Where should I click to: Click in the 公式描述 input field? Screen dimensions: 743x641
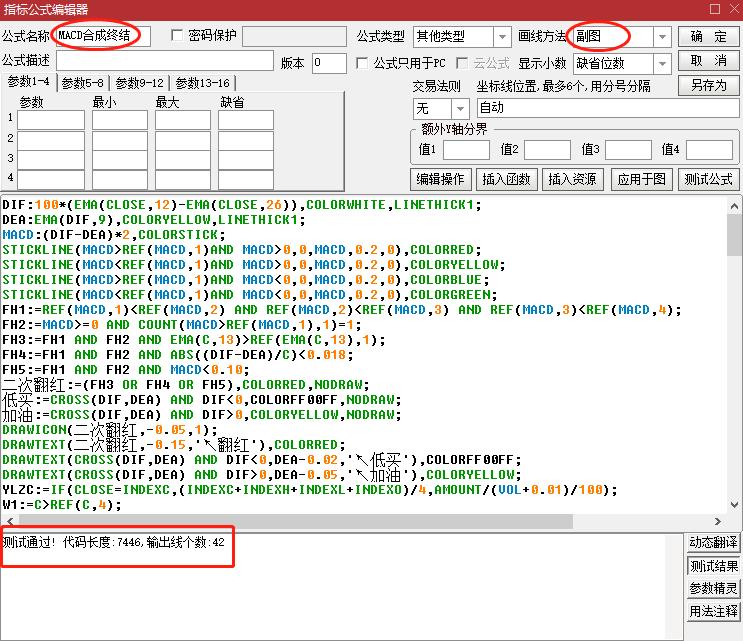[178, 63]
